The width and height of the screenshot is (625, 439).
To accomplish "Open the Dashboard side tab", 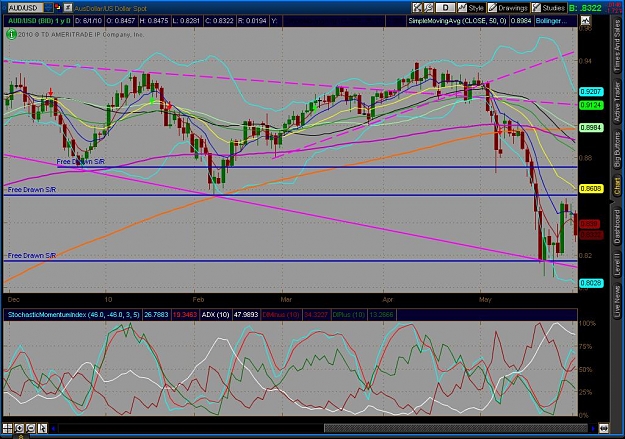I will (x=617, y=226).
